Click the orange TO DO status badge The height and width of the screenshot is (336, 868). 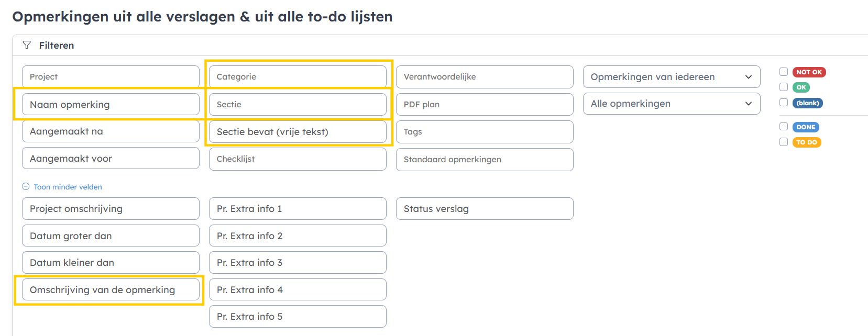pyautogui.click(x=807, y=142)
